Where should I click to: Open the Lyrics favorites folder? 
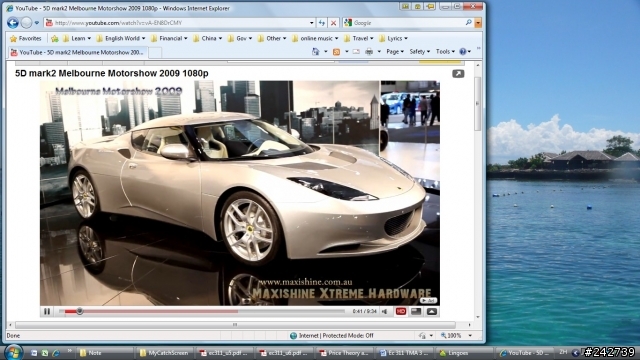393,38
